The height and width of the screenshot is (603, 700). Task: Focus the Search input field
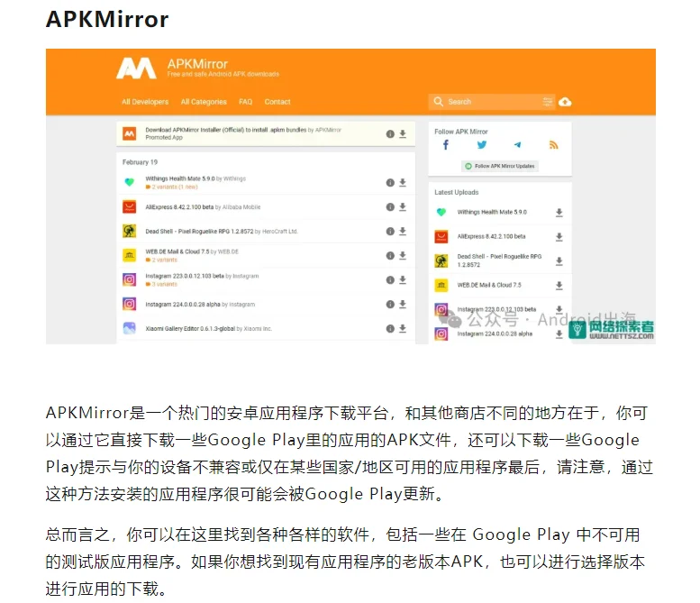coord(493,102)
